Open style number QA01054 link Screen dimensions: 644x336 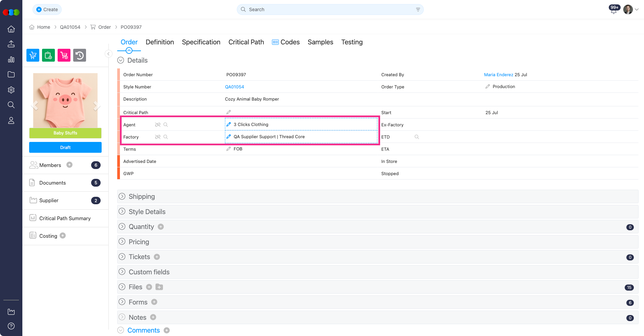point(234,87)
